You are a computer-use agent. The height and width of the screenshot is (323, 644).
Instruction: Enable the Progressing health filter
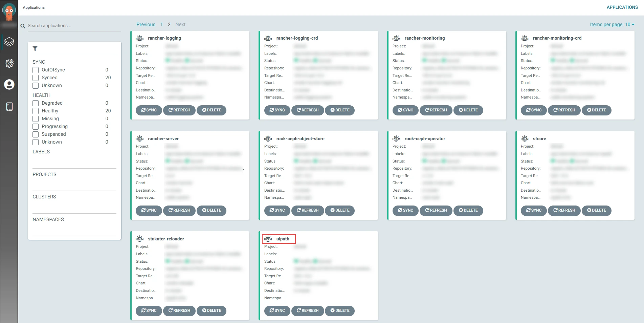pyautogui.click(x=36, y=127)
